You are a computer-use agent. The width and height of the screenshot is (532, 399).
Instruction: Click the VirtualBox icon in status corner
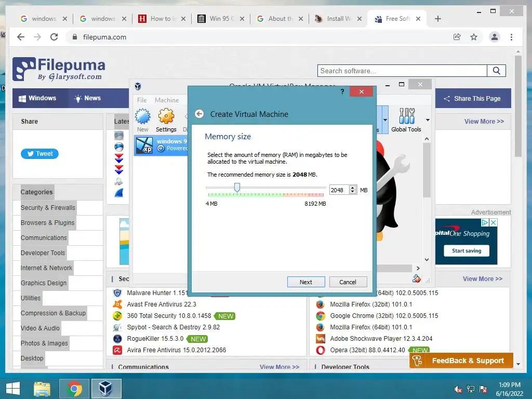[x=417, y=279]
